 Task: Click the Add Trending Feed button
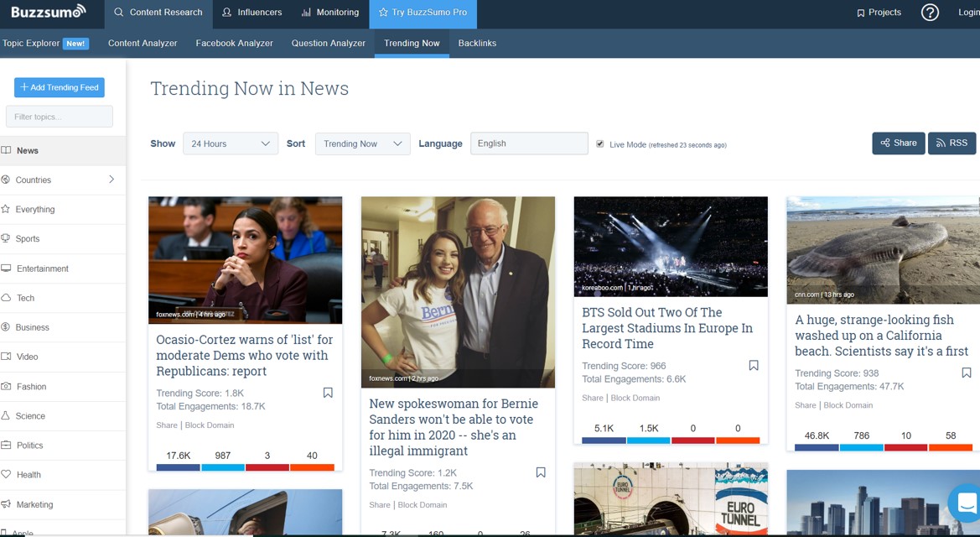click(x=60, y=87)
